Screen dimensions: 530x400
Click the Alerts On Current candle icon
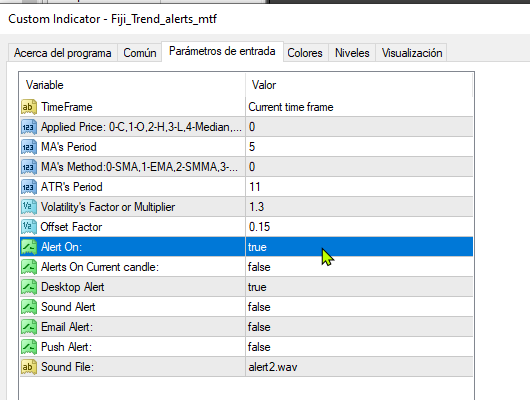tap(29, 267)
